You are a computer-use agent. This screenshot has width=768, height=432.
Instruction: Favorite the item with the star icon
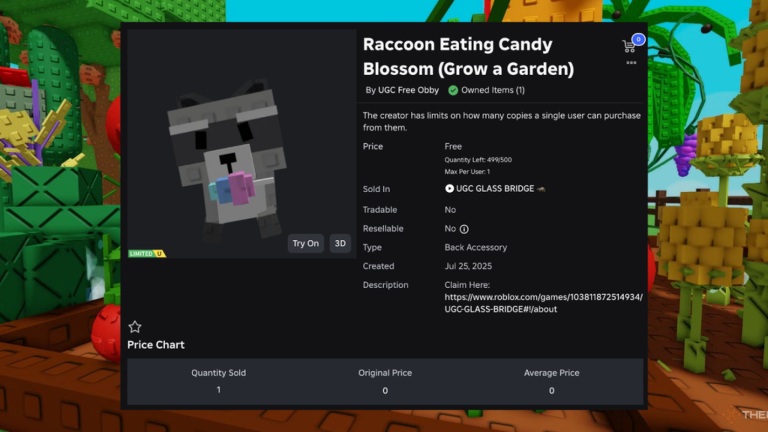[135, 327]
